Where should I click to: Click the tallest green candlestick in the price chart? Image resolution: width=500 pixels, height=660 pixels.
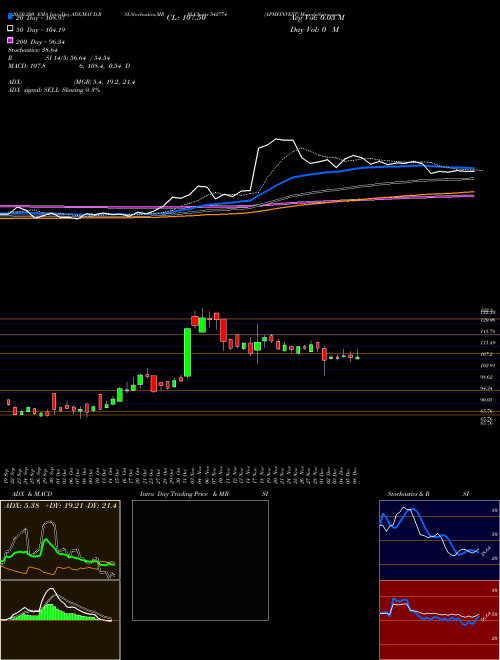click(188, 352)
